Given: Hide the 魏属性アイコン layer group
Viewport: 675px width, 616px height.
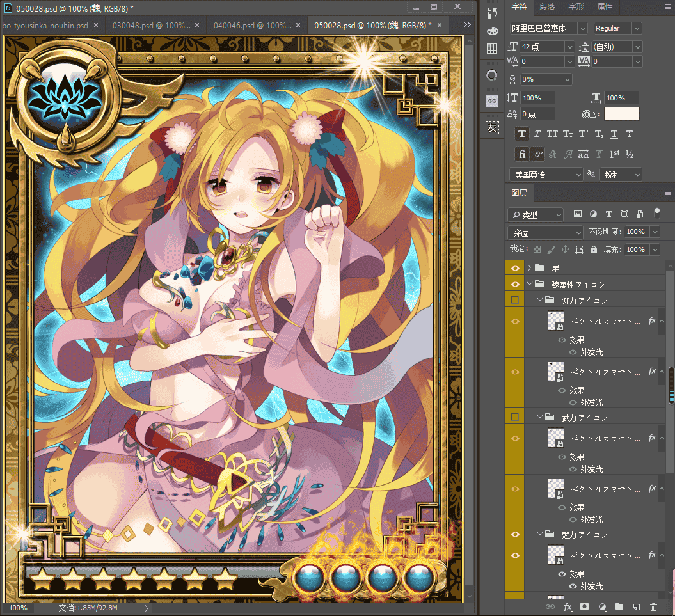Looking at the screenshot, I should [x=515, y=284].
